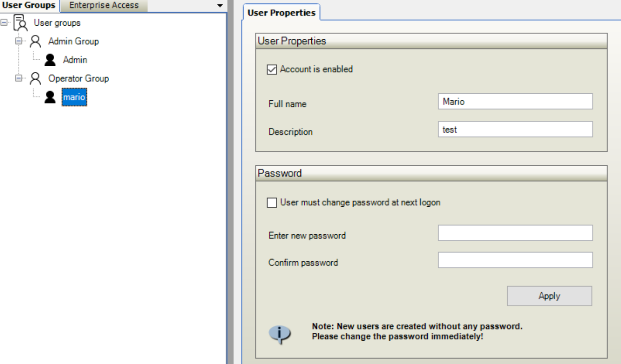Select the User Groups tab
Image resolution: width=621 pixels, height=364 pixels.
tap(29, 6)
